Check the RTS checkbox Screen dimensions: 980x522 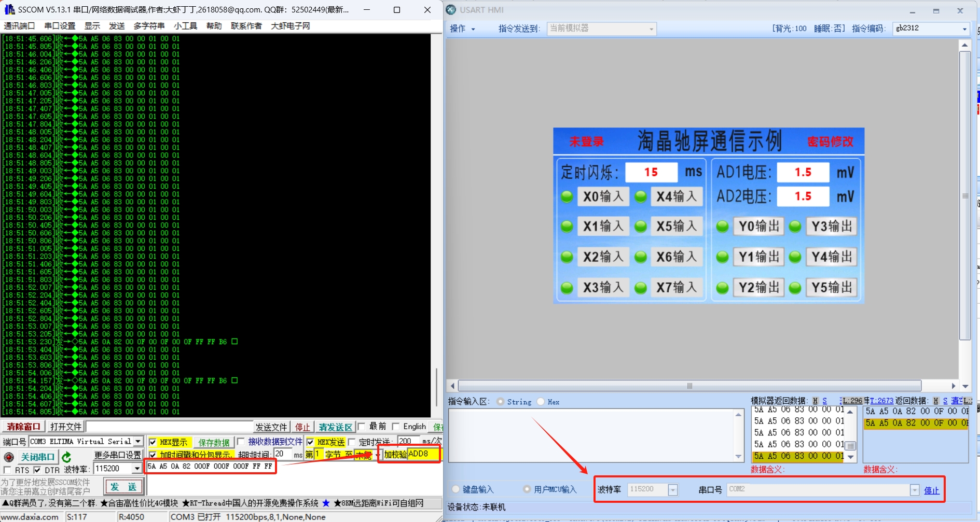tap(7, 470)
